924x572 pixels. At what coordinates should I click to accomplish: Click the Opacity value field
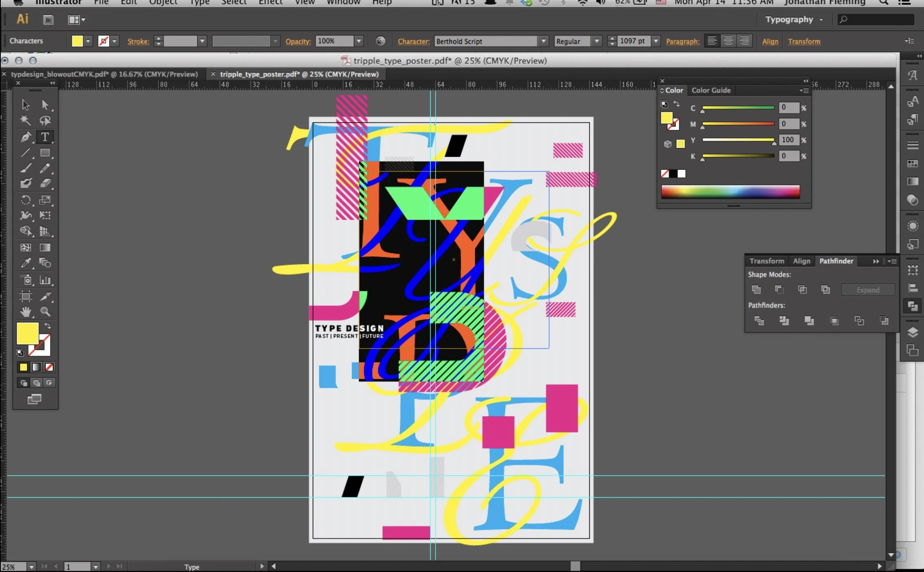click(334, 41)
